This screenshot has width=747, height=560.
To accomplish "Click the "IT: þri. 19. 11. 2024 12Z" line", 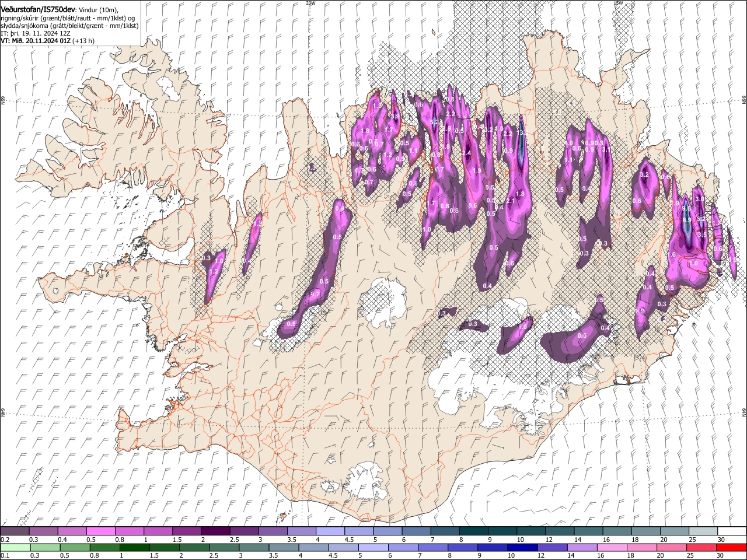I will (36, 33).
